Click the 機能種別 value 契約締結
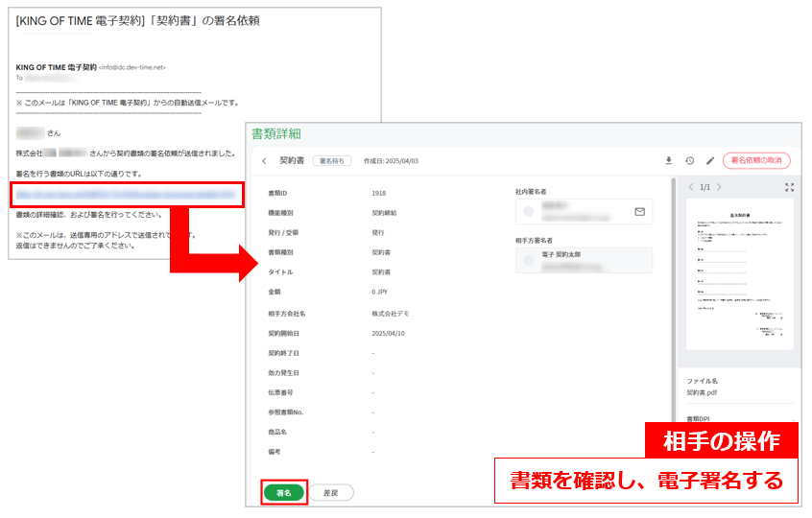Image resolution: width=812 pixels, height=518 pixels. pyautogui.click(x=384, y=213)
